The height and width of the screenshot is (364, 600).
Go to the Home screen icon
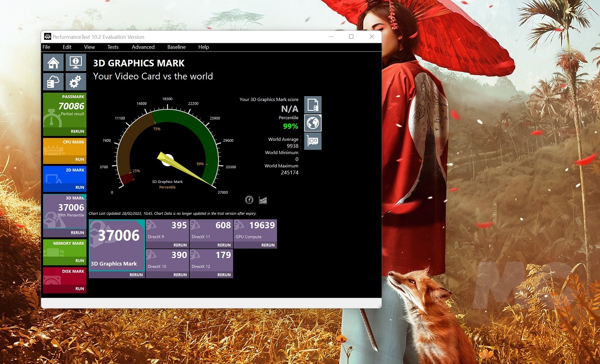pyautogui.click(x=54, y=63)
